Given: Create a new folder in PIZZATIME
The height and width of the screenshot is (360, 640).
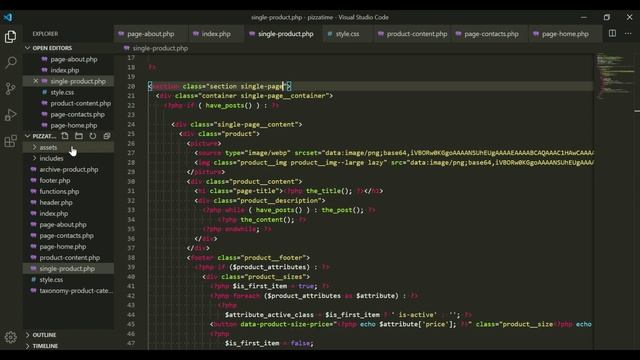Looking at the screenshot, I should [x=79, y=136].
